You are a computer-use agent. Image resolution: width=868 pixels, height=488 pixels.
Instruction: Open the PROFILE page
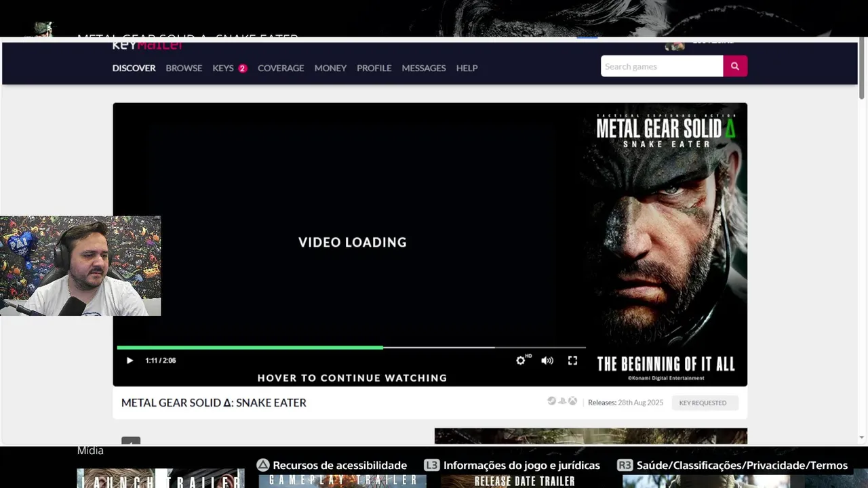point(374,68)
